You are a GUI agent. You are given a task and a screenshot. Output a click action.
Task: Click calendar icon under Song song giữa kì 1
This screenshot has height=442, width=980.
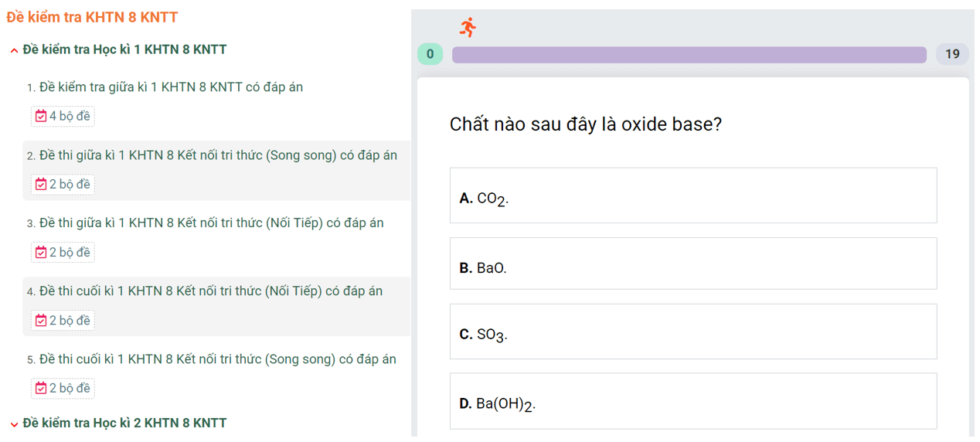pyautogui.click(x=41, y=185)
